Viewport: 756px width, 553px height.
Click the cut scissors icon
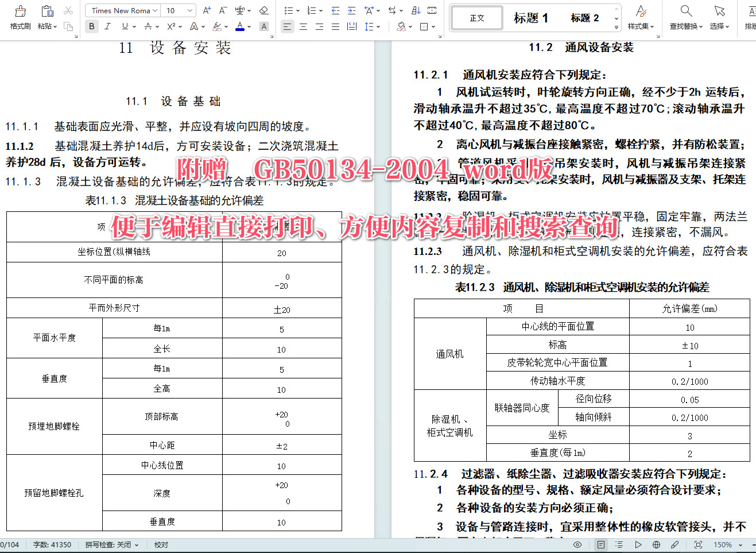tap(68, 10)
